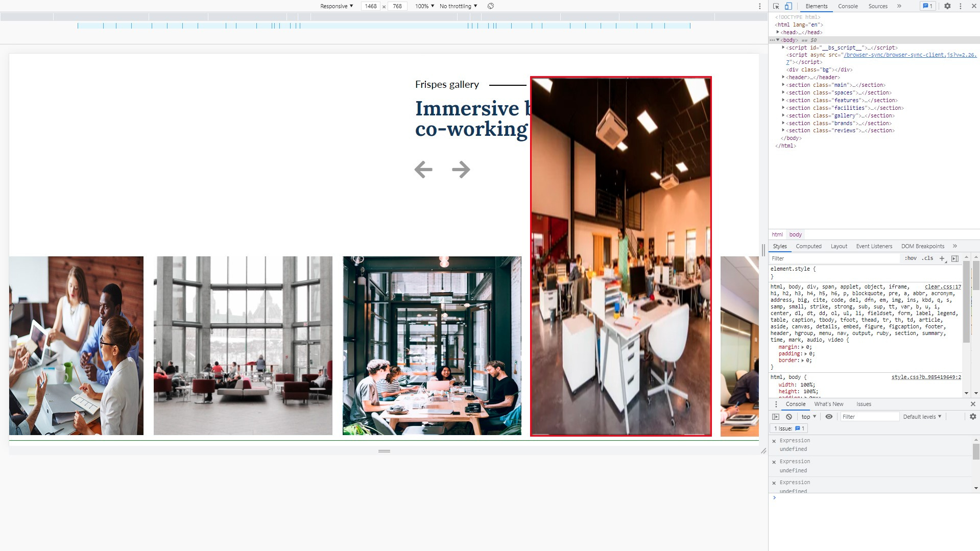Open the What's New drawer tab
Screen dimensions: 980x551
[828, 404]
